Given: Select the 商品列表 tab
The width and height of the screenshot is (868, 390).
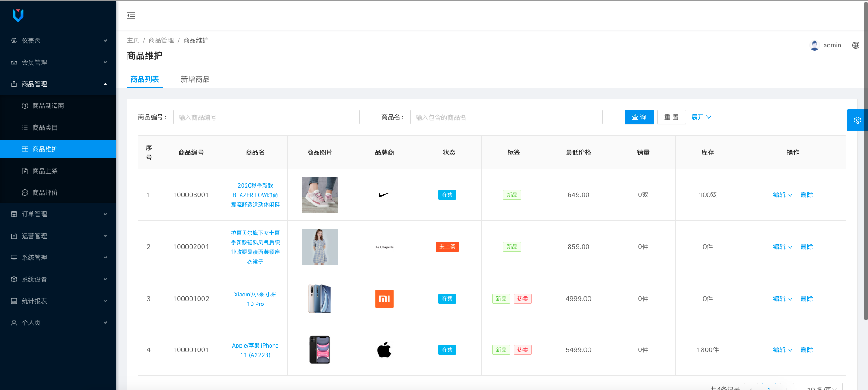Looking at the screenshot, I should coord(145,80).
